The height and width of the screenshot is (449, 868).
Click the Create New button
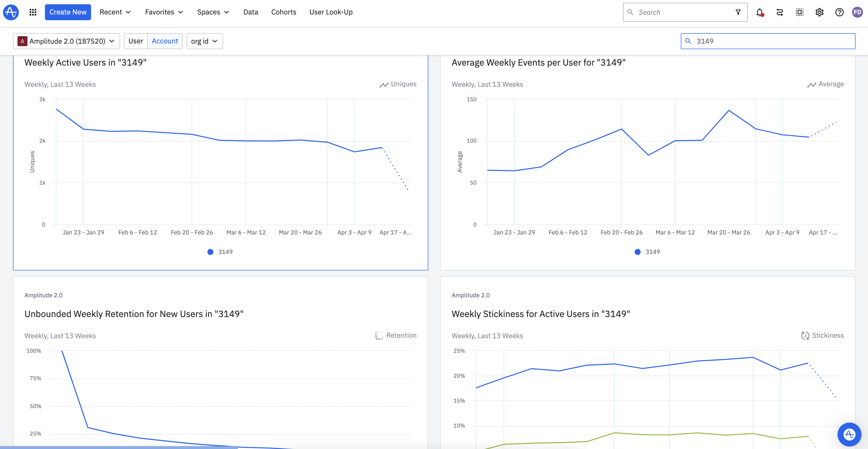(x=68, y=12)
